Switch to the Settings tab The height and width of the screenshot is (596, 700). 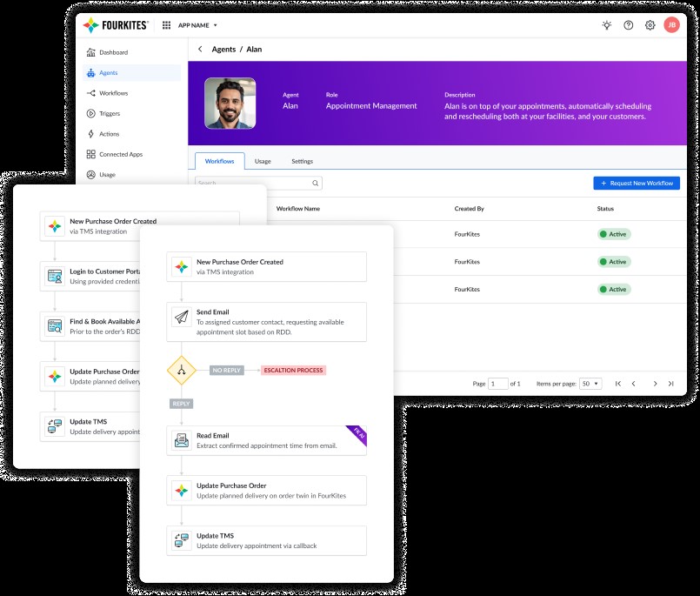pos(303,161)
